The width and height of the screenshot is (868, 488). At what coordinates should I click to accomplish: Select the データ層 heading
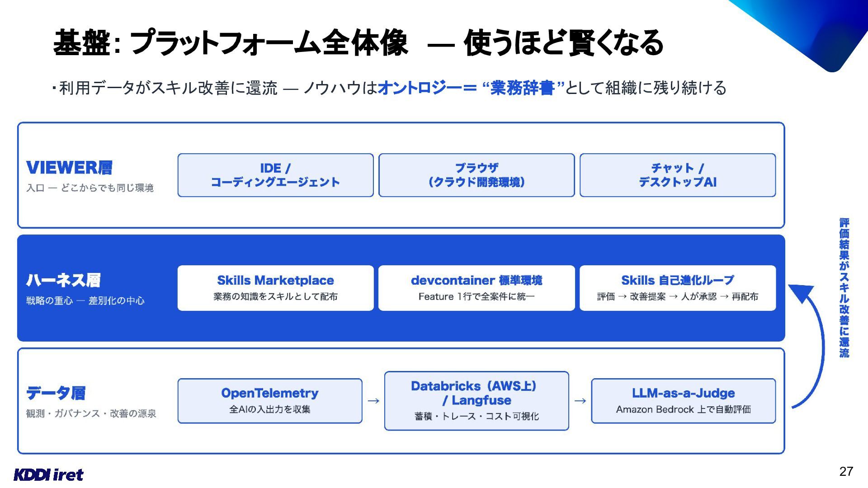coord(56,393)
